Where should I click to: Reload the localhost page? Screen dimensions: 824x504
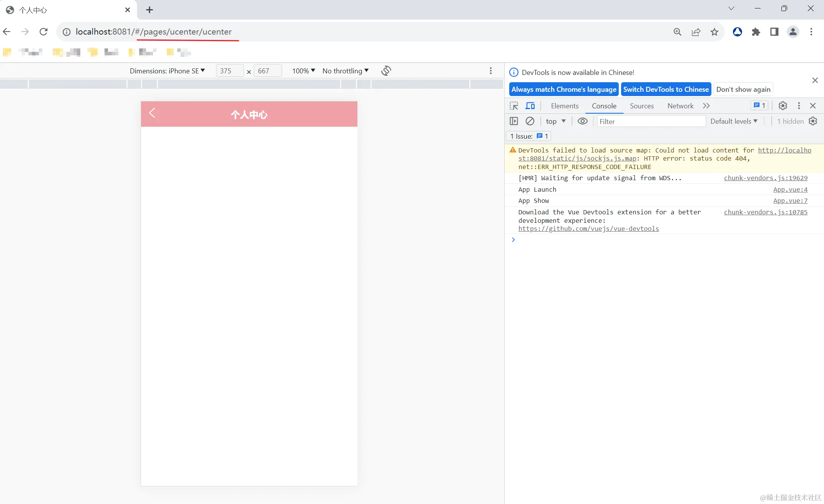(x=43, y=32)
